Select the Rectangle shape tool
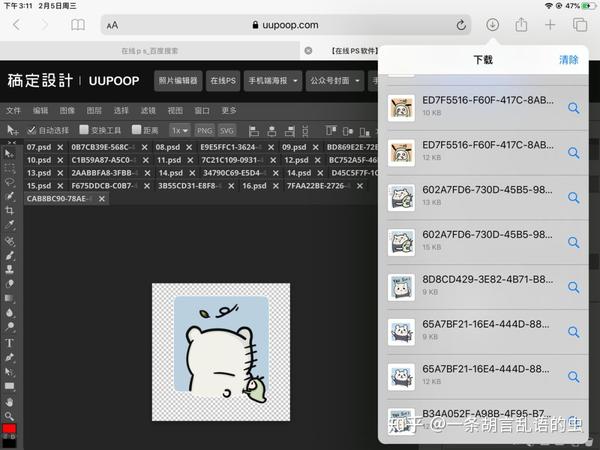The image size is (600, 450). pos(10,386)
